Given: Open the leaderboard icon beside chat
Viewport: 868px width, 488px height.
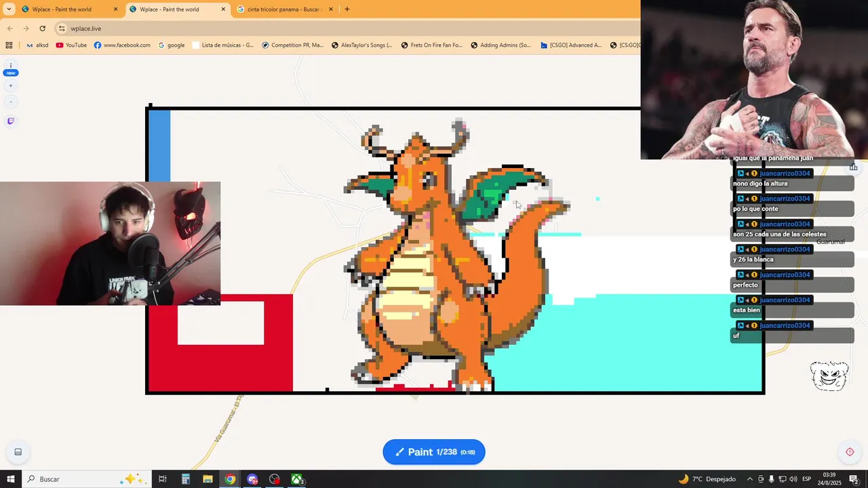Looking at the screenshot, I should tap(853, 167).
